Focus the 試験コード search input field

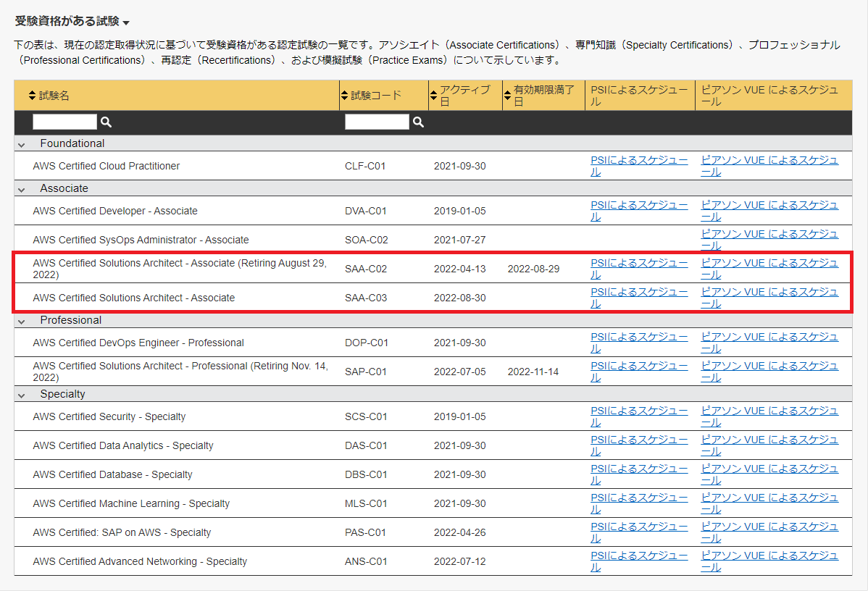pos(377,122)
